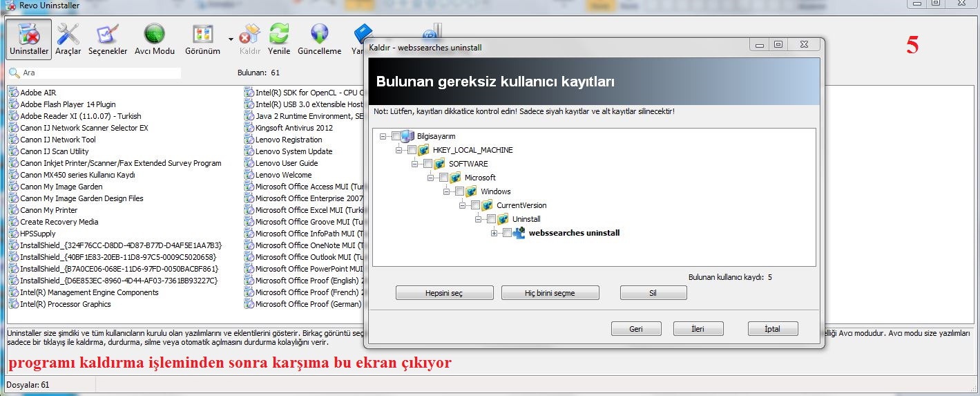The image size is (980, 396).
Task: Select Adobe Flash Player 14 Plugin
Action: [x=68, y=104]
